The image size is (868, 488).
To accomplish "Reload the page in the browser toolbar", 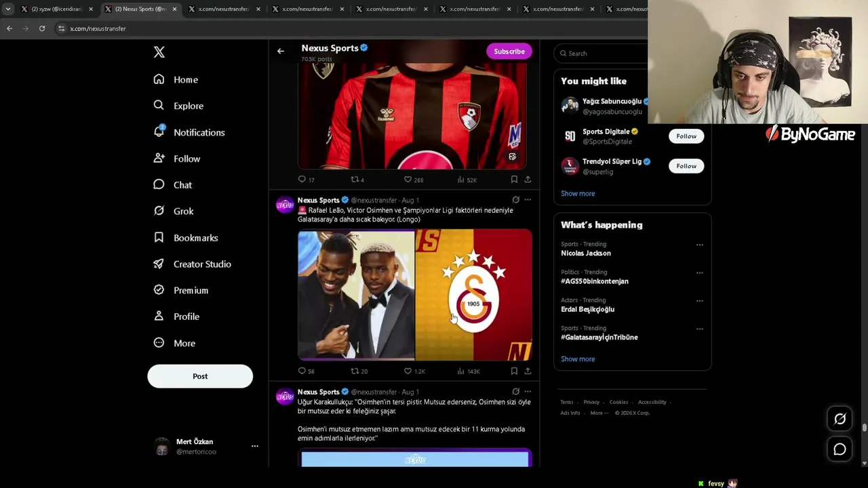I will (x=42, y=28).
